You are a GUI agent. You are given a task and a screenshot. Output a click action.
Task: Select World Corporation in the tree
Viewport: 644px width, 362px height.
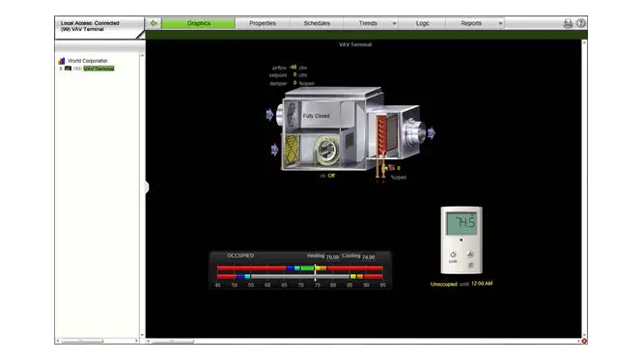(88, 61)
